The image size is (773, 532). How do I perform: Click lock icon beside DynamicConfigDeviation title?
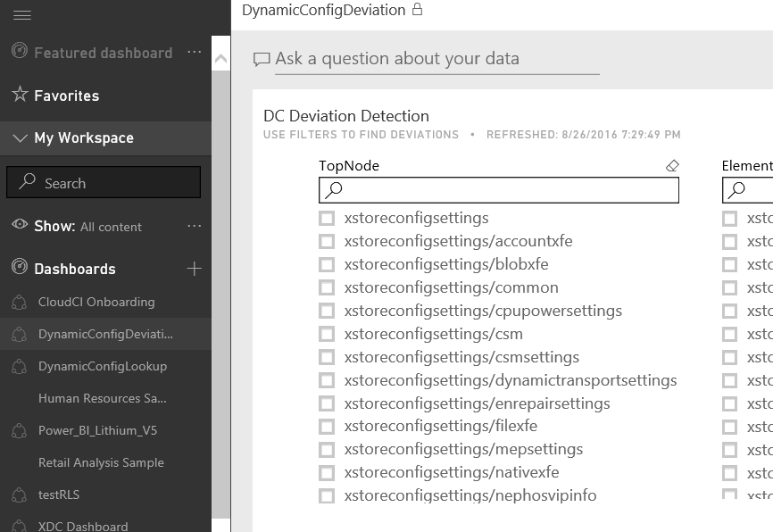417,9
